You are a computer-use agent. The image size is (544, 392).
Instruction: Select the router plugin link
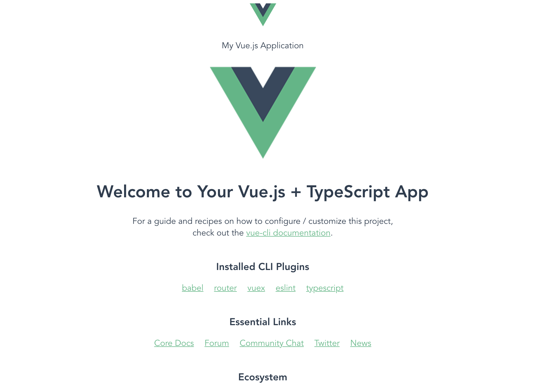[x=225, y=288]
